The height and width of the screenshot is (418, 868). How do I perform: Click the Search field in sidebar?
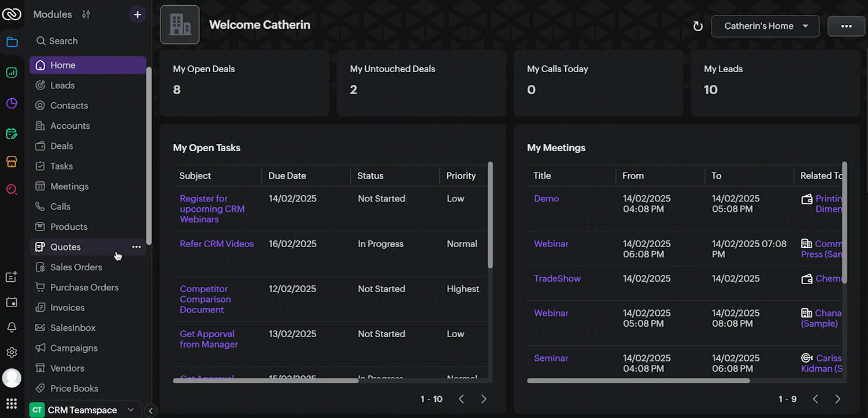63,41
